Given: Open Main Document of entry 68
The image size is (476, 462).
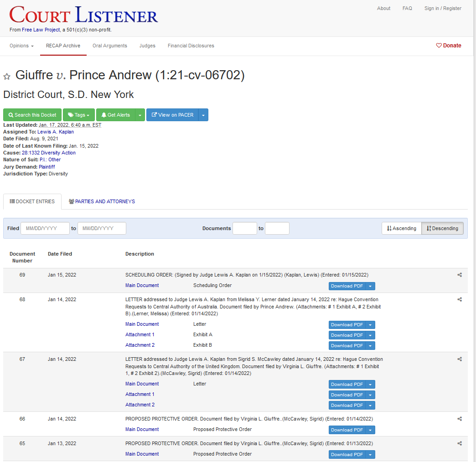Looking at the screenshot, I should coord(142,324).
